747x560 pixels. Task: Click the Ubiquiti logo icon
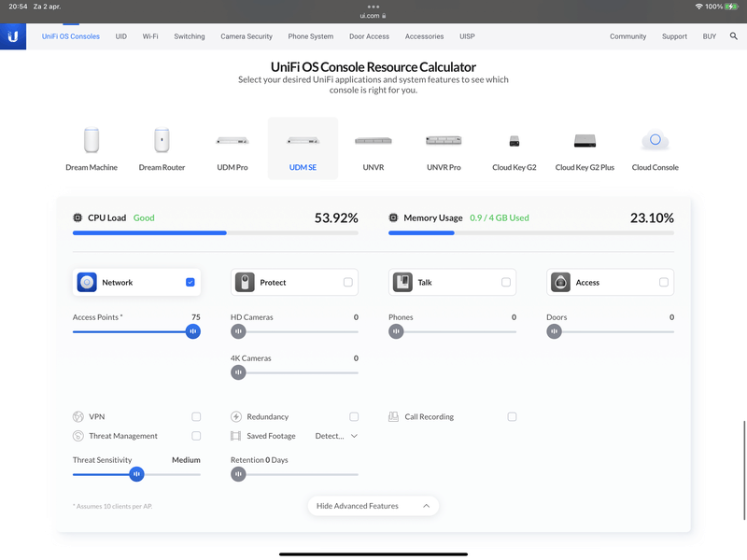[13, 36]
